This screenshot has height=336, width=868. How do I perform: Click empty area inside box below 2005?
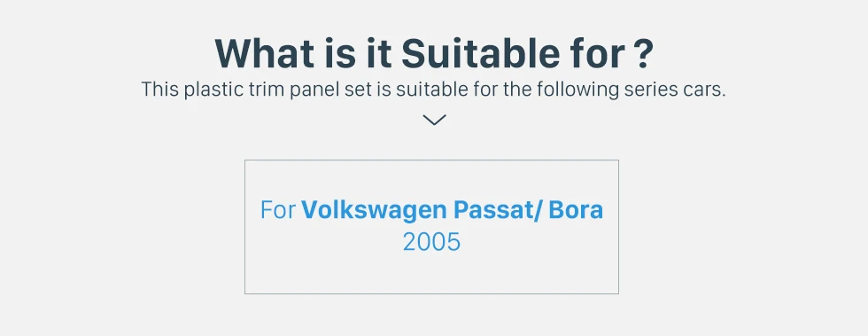pos(432,275)
